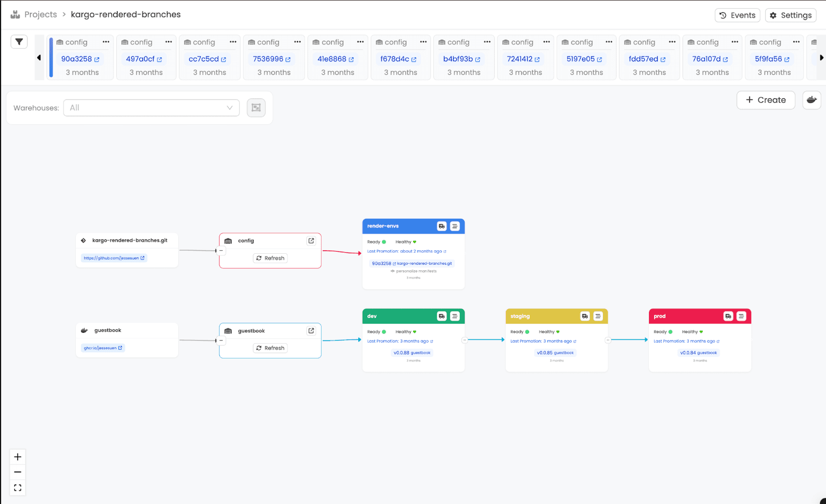Click the Create button
826x504 pixels.
(x=766, y=100)
